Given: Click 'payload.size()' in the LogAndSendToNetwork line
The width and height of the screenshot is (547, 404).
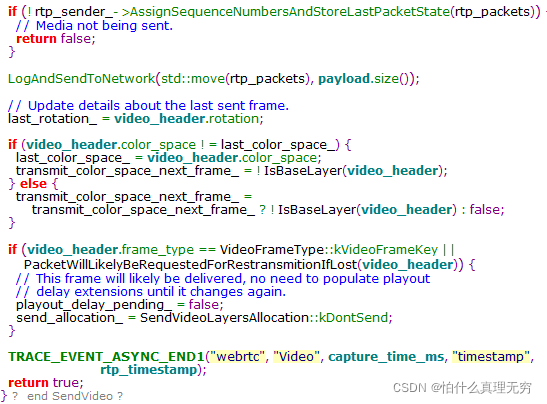Looking at the screenshot, I should 364,78.
